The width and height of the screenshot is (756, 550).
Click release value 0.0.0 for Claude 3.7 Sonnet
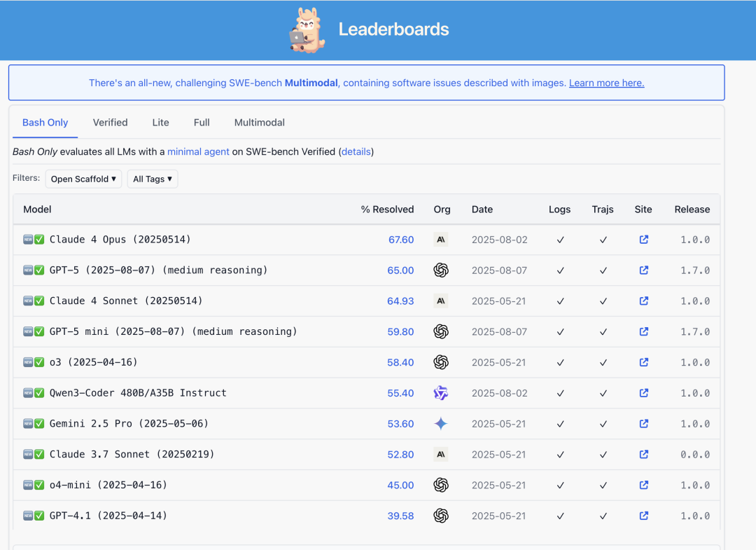695,455
